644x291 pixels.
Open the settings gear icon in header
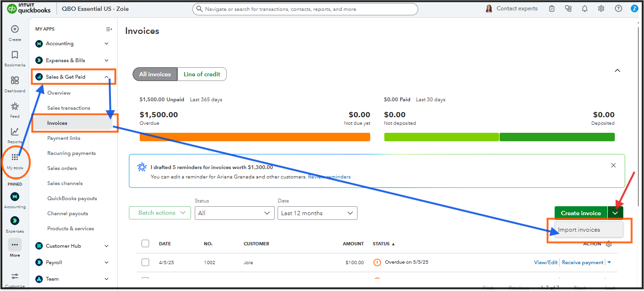click(x=601, y=8)
